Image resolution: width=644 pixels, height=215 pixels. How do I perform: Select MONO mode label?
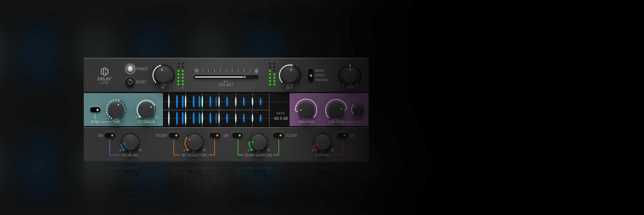click(319, 71)
